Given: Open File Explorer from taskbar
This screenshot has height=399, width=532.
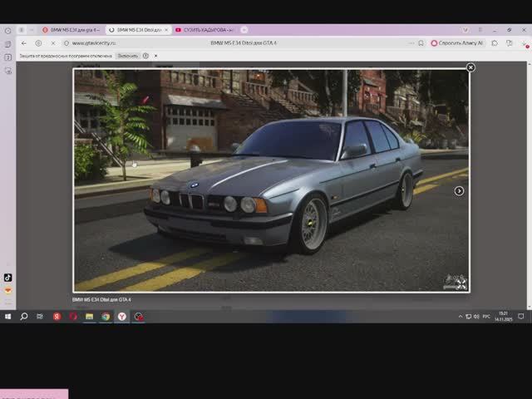Looking at the screenshot, I should click(x=89, y=317).
